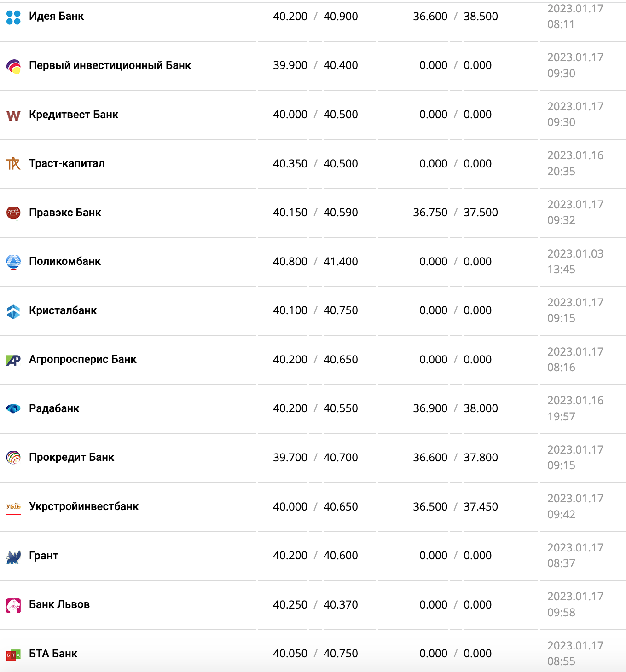
Task: Click the Грант bank logo icon
Action: pos(13,557)
